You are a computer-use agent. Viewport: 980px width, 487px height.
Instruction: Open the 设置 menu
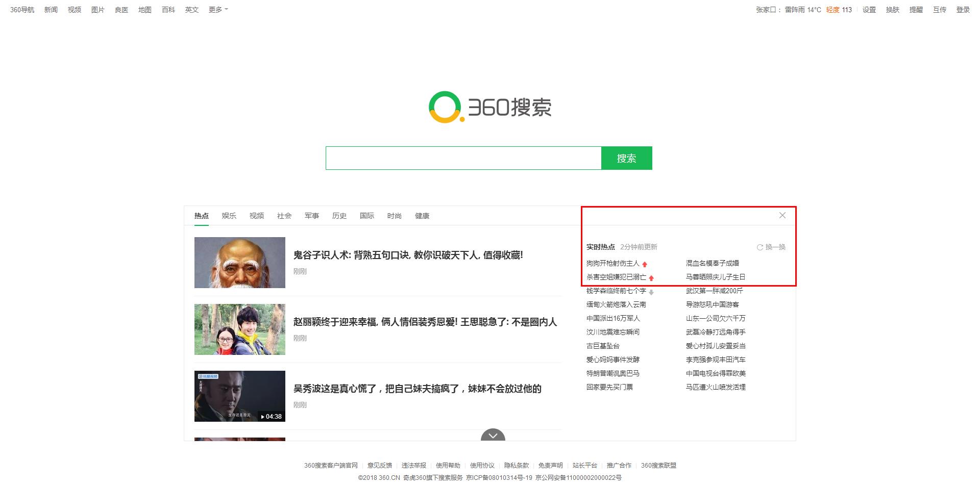click(869, 10)
